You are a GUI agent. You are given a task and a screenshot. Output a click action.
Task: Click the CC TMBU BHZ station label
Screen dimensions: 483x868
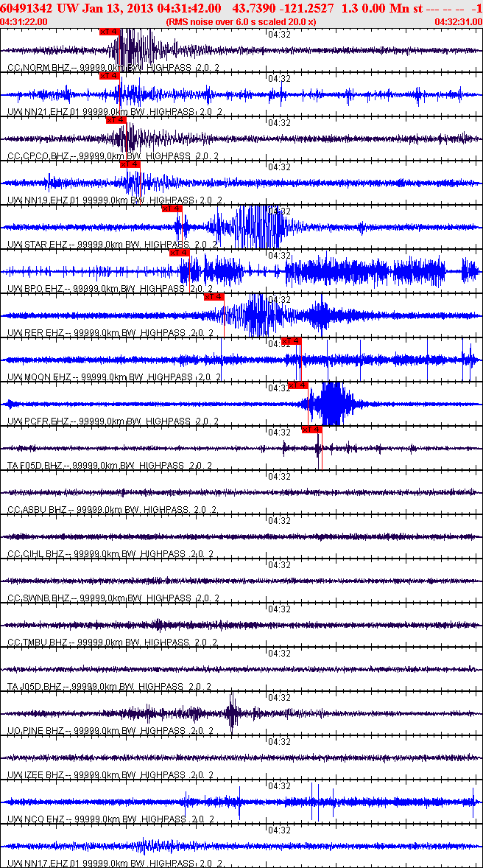click(x=113, y=642)
